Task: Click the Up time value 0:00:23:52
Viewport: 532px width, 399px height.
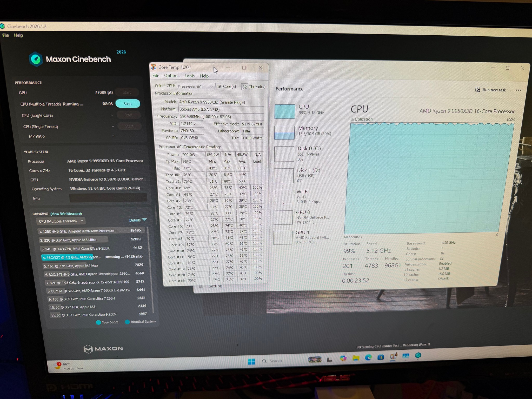Action: (355, 281)
